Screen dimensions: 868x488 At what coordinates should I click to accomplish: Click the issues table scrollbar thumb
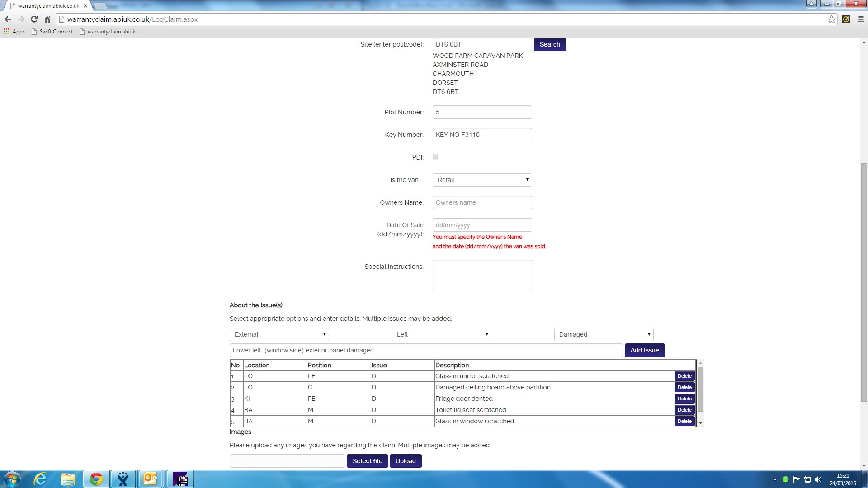[x=700, y=389]
